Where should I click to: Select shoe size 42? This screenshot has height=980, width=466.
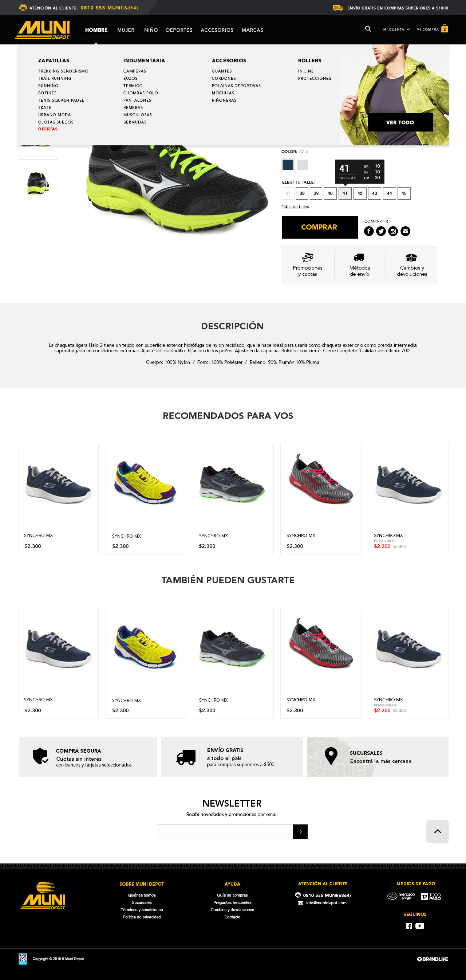pos(360,193)
